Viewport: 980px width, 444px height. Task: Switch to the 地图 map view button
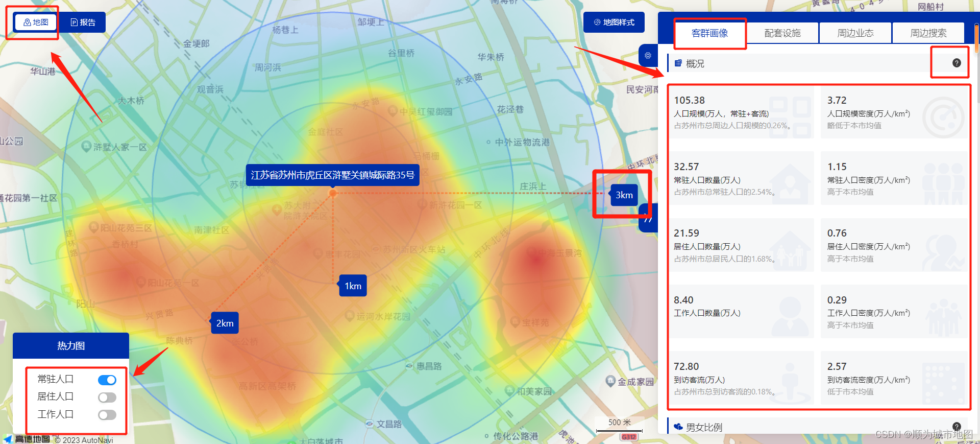click(x=36, y=22)
